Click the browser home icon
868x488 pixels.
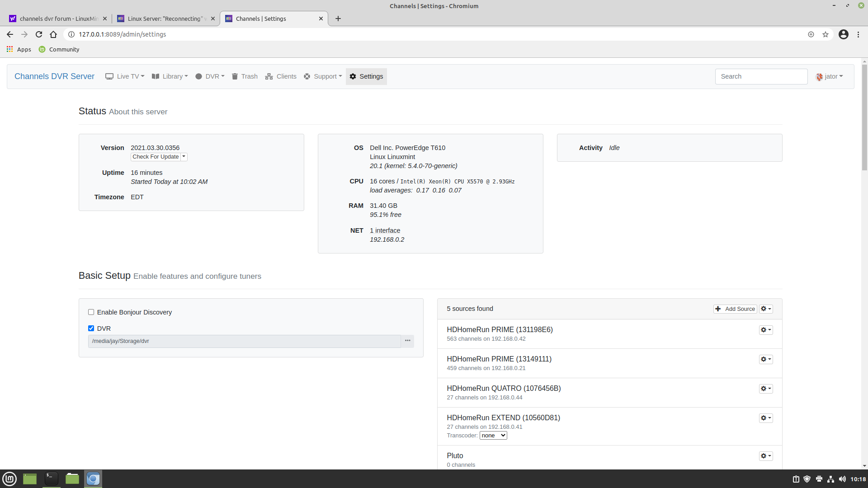point(53,34)
